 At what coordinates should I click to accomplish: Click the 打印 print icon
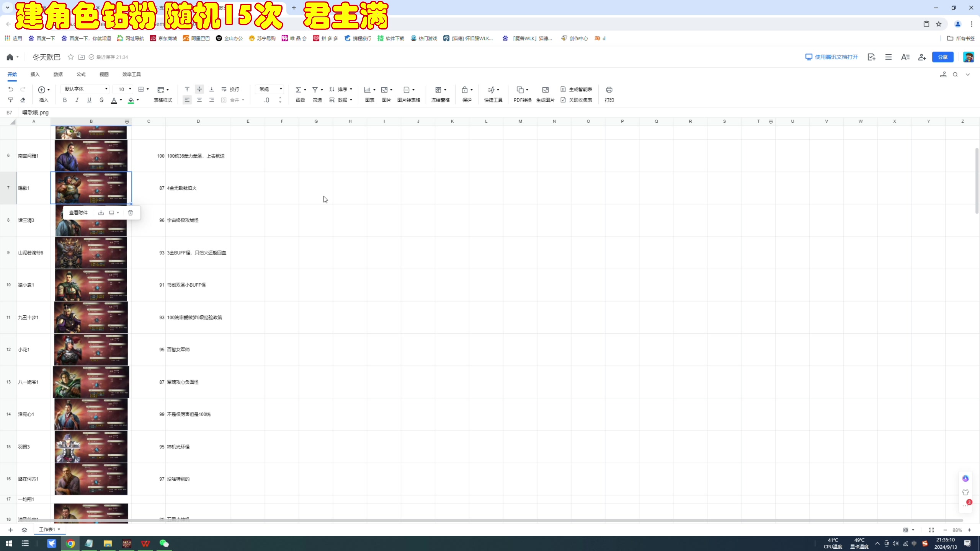coord(609,90)
